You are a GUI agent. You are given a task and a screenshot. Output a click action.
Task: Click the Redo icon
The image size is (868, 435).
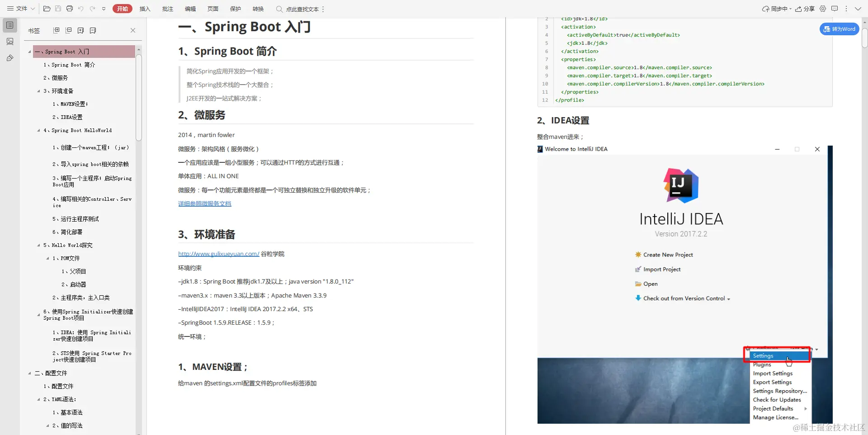92,8
